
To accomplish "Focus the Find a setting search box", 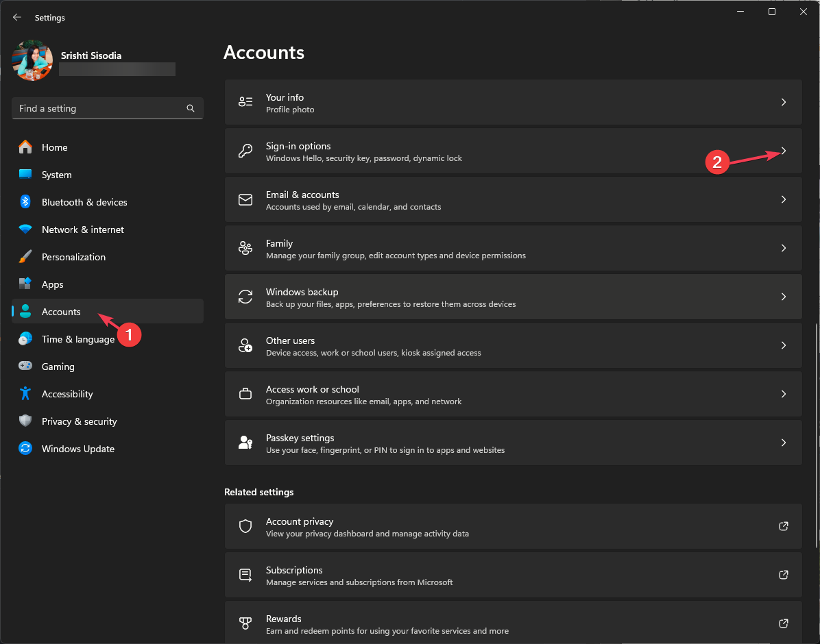I will [107, 108].
